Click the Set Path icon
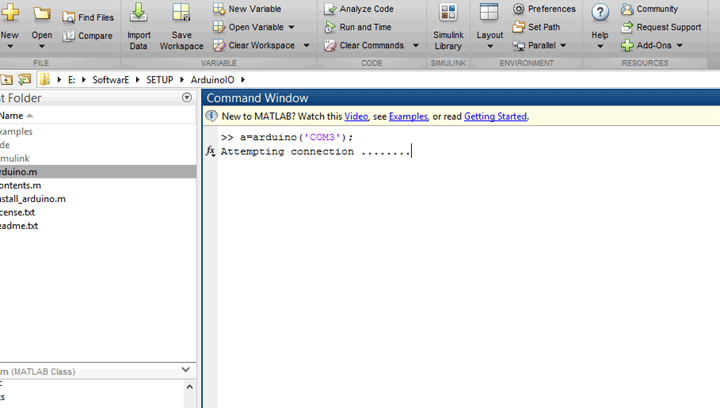This screenshot has height=408, width=720. (x=519, y=27)
